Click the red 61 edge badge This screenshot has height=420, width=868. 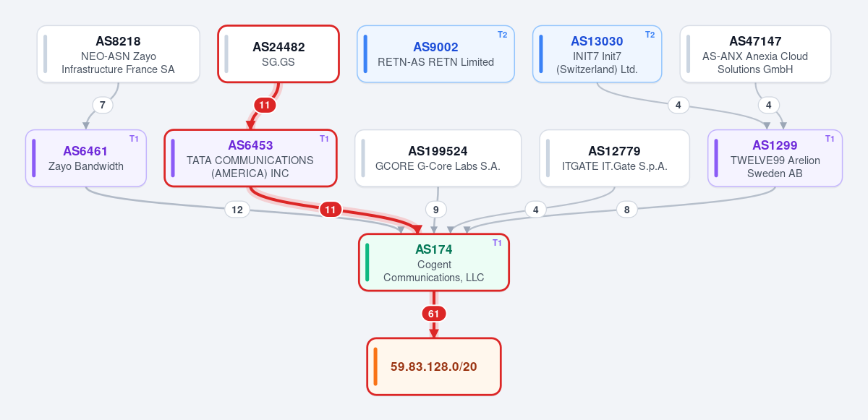point(434,314)
